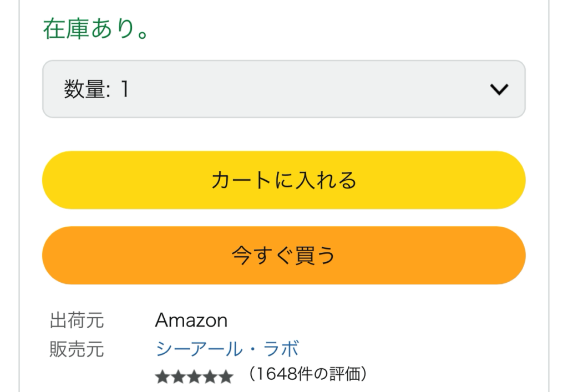Click the Amazon shipper name
Image resolution: width=568 pixels, height=392 pixels.
191,320
